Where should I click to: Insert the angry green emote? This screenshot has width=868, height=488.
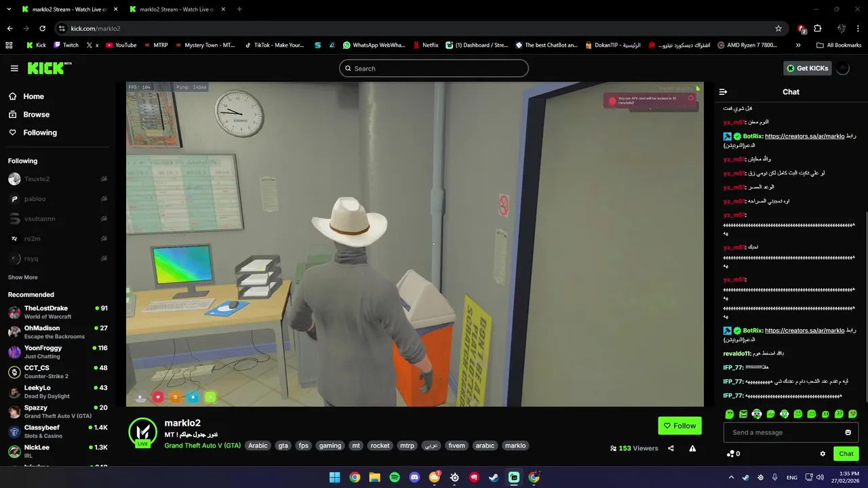(x=743, y=414)
